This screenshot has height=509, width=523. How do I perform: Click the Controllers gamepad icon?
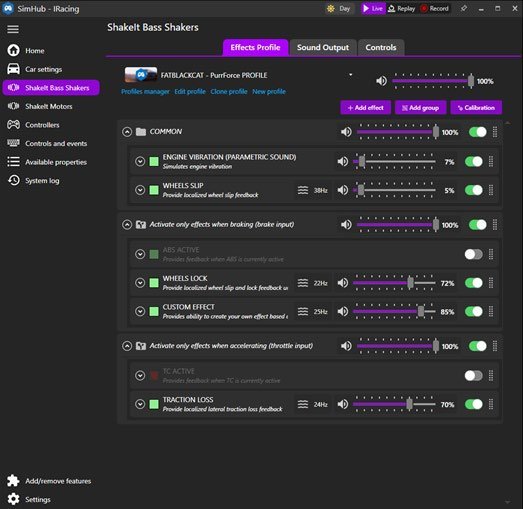coord(14,125)
